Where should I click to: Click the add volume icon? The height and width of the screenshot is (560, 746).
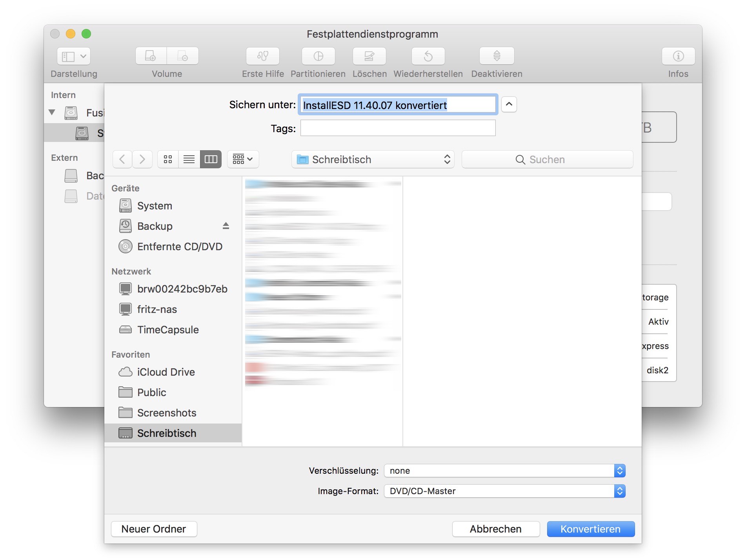point(151,56)
